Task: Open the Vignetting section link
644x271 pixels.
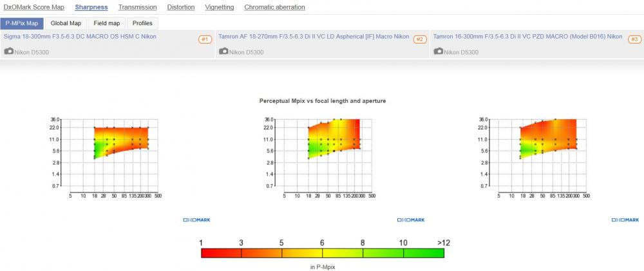Action: point(220,7)
